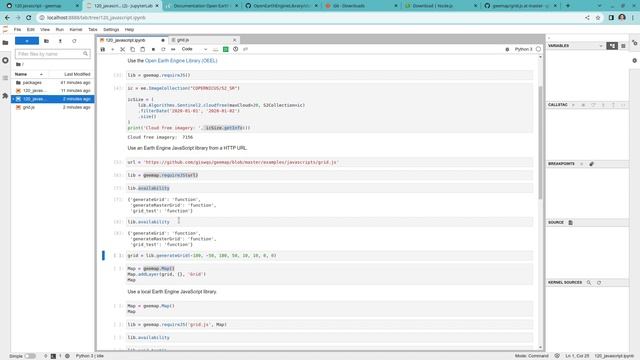640x360 pixels.
Task: Open the Kernel menu
Action: click(76, 30)
